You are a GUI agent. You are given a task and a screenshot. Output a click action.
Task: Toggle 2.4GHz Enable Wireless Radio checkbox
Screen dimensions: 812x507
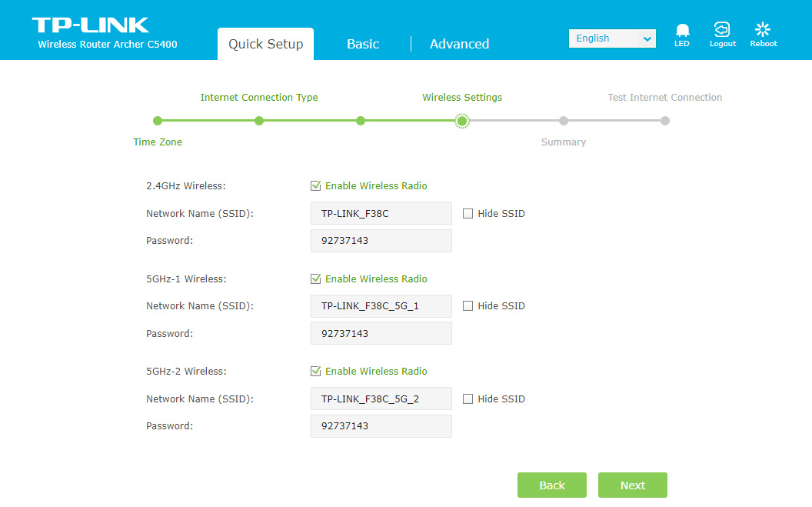[316, 186]
